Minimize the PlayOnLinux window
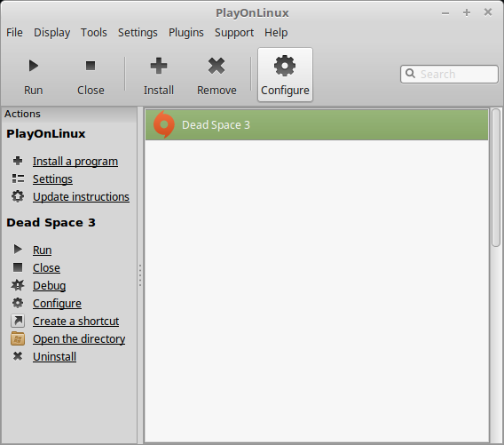504x445 pixels. point(445,13)
